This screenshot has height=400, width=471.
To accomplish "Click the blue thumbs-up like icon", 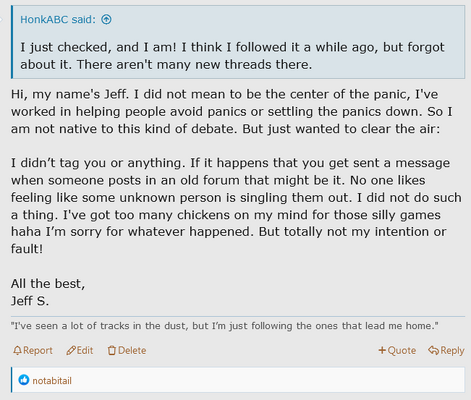I will tap(24, 380).
